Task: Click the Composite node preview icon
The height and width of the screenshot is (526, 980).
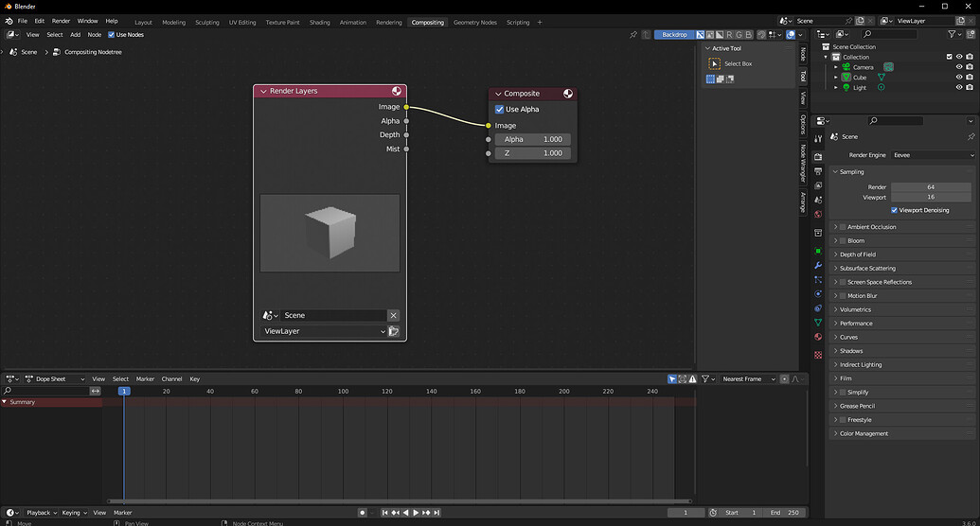Action: (x=567, y=94)
